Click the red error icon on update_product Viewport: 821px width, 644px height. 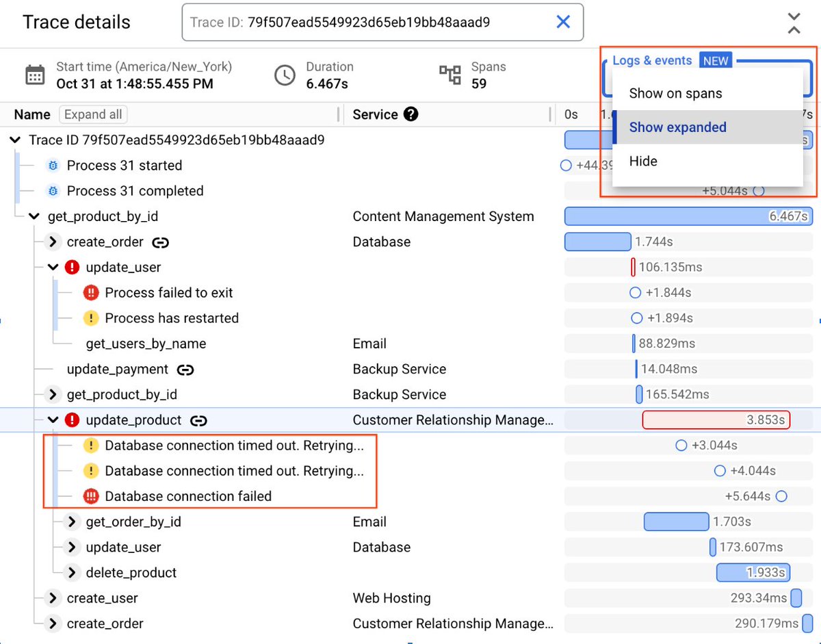[x=72, y=420]
